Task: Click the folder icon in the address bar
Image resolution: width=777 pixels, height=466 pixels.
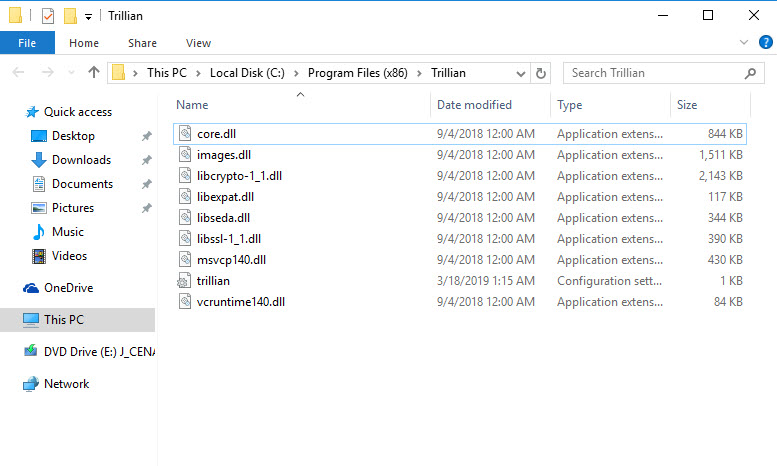Action: pyautogui.click(x=118, y=73)
